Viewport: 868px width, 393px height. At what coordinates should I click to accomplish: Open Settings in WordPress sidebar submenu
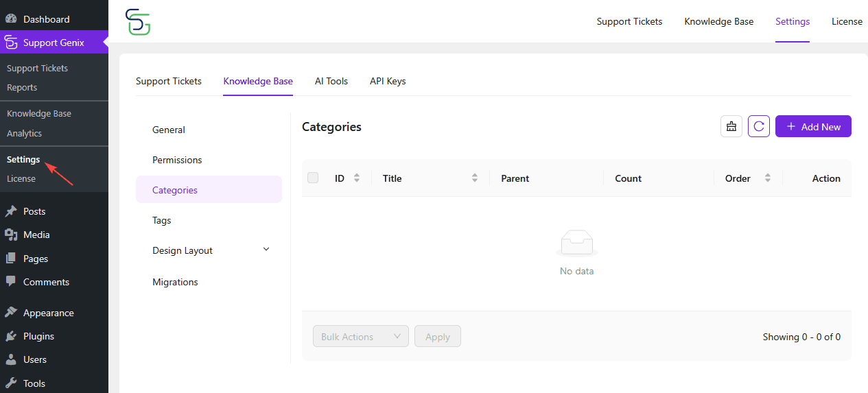coord(23,159)
